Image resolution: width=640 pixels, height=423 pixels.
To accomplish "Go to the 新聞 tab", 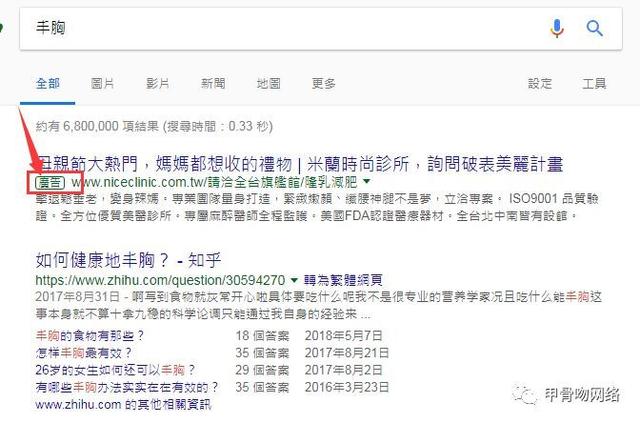I will click(x=213, y=84).
